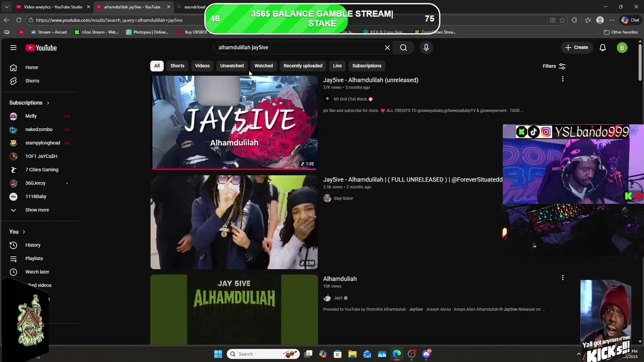Open the browser tab list dropdown
This screenshot has height=362, width=644.
click(x=7, y=7)
